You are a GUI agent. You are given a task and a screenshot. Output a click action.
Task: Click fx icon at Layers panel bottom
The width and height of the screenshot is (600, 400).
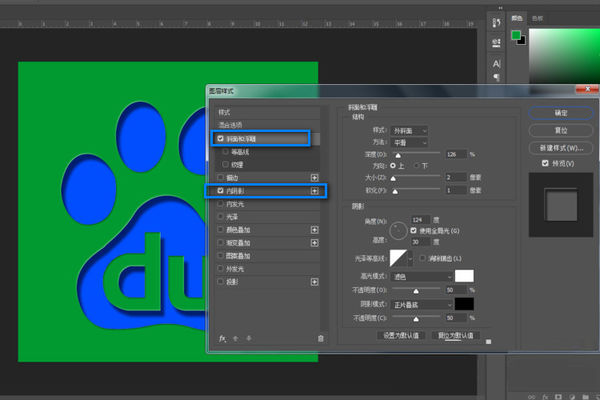(545, 397)
